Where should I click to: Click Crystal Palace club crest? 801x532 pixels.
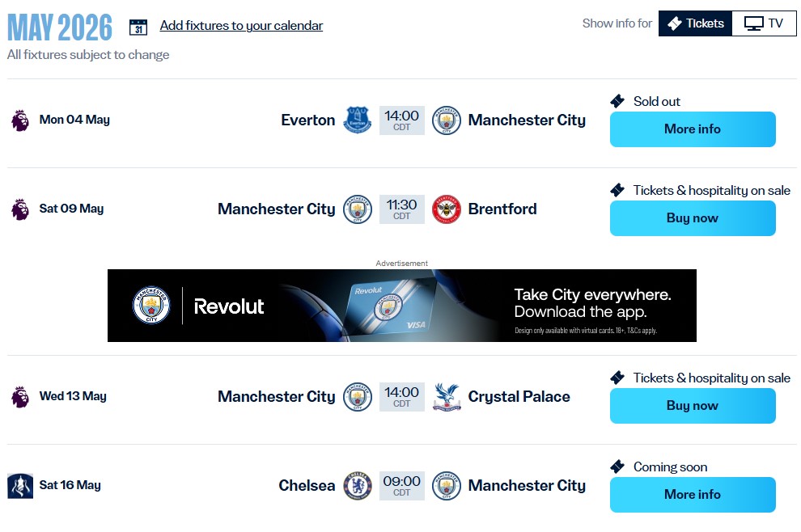[447, 397]
